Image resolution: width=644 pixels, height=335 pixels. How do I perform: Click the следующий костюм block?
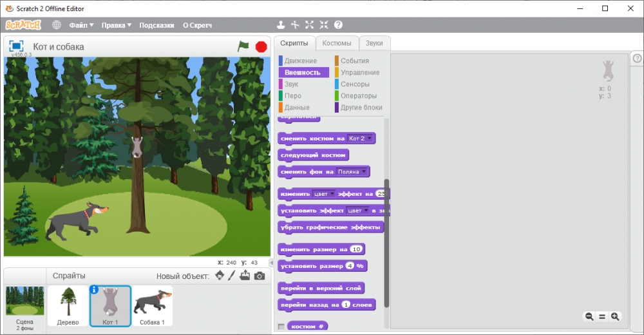pyautogui.click(x=313, y=155)
